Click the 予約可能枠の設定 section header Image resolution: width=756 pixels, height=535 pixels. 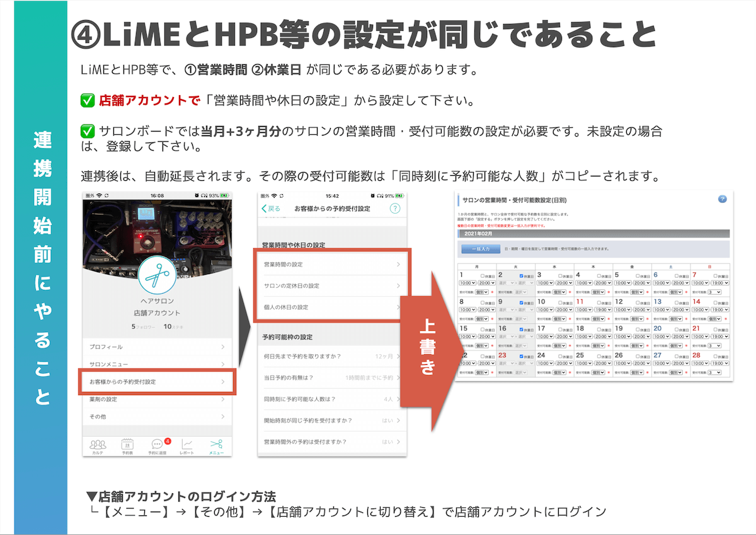[287, 337]
